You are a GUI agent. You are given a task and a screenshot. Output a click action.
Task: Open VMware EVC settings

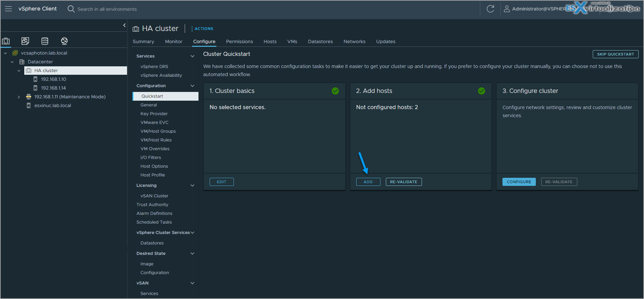pos(154,123)
